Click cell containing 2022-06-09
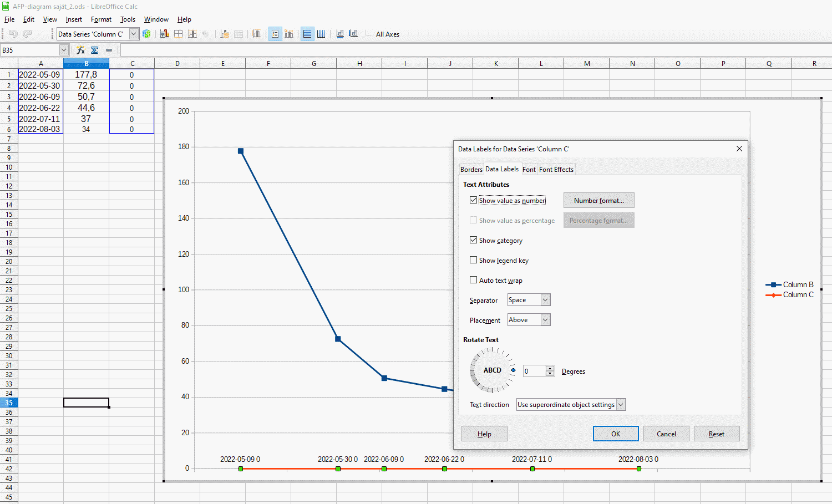The image size is (832, 504). 40,96
